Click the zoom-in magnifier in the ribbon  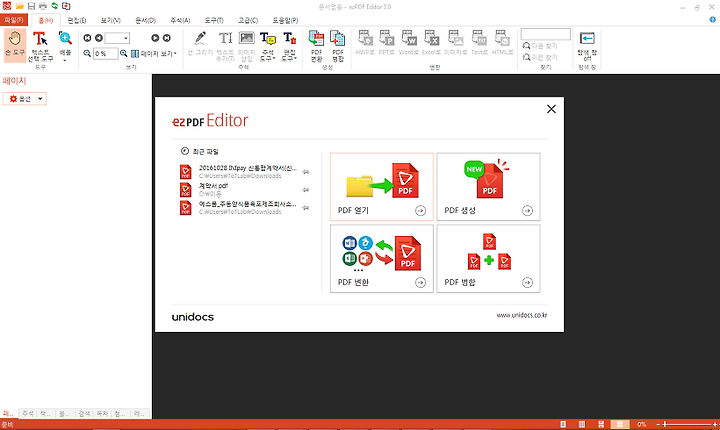tap(124, 54)
